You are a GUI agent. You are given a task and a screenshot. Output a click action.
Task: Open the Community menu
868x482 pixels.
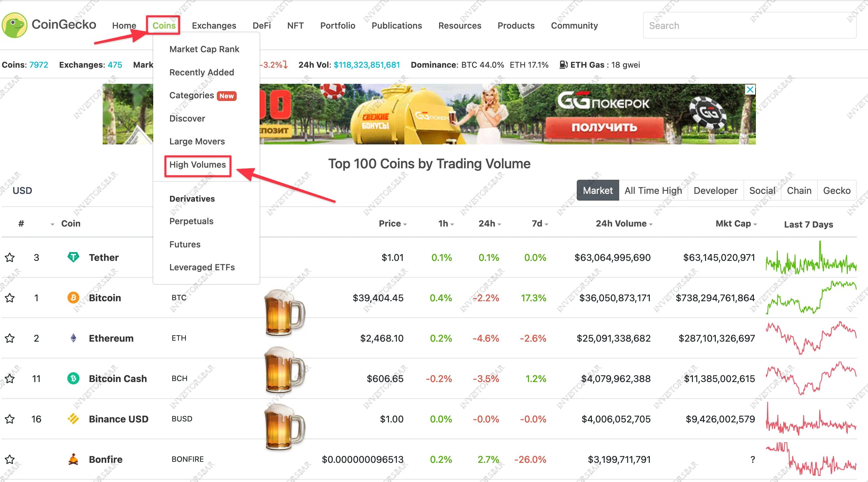574,26
